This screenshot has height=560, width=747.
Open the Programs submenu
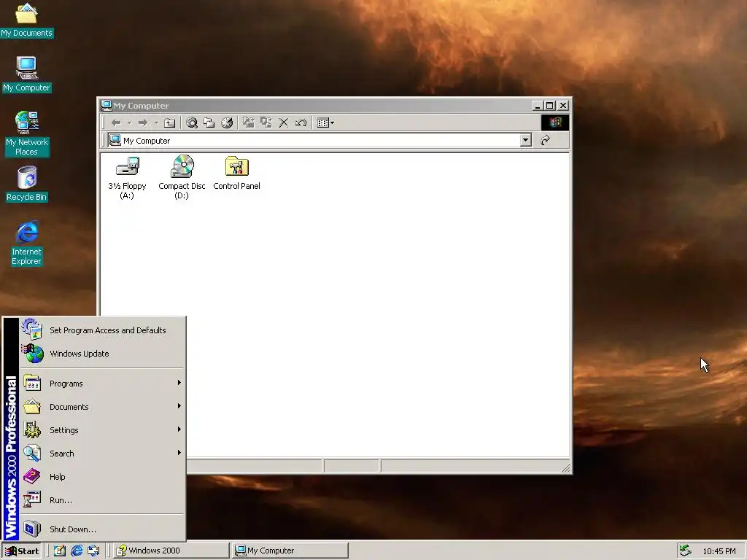(102, 384)
